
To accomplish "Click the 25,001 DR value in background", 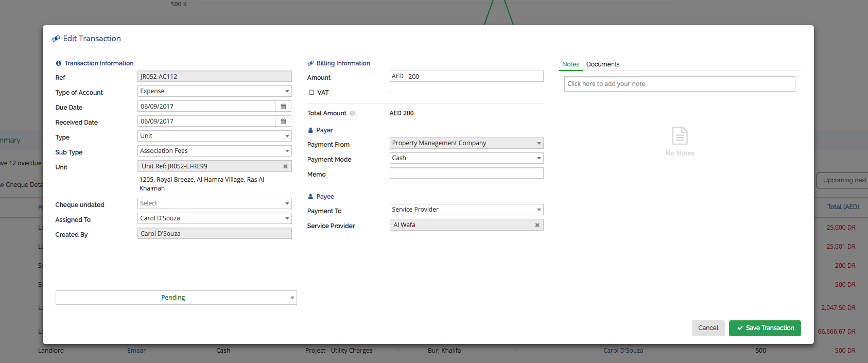I will pos(841,247).
